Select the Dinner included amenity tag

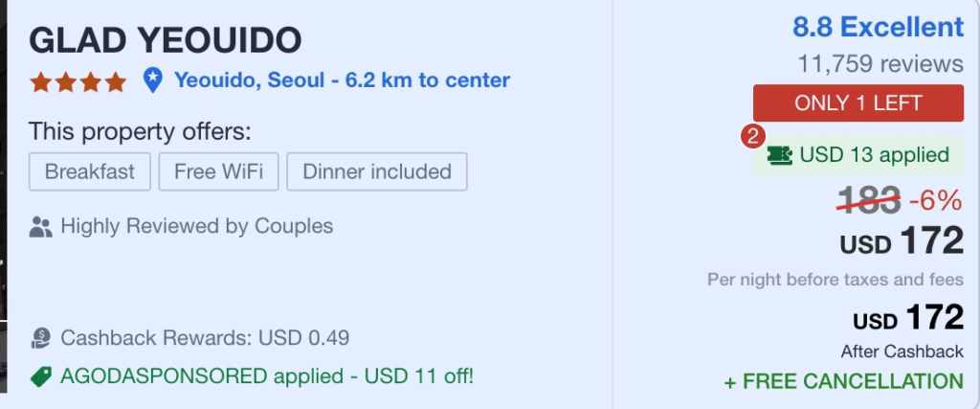pos(377,171)
